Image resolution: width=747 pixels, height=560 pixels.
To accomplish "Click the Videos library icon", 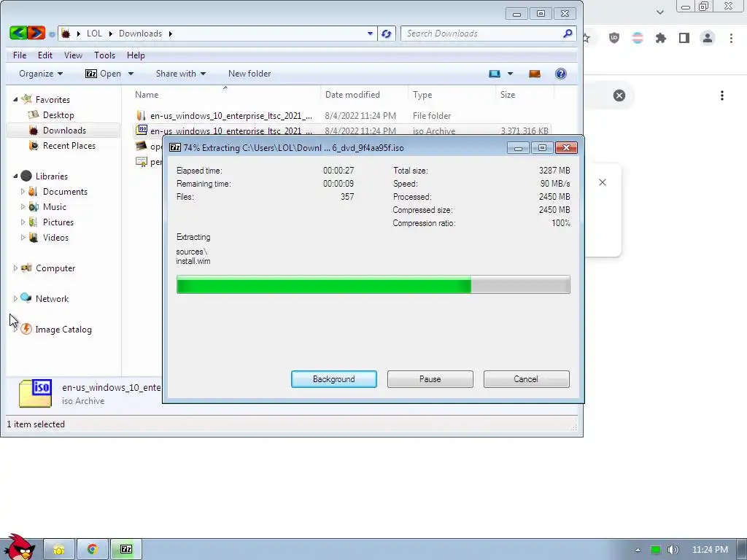I will coord(34,237).
